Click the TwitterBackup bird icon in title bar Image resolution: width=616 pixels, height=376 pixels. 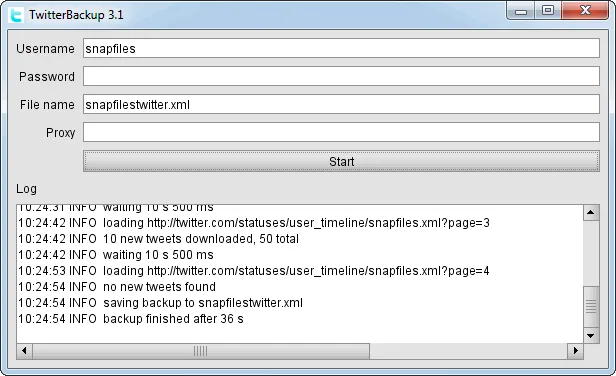point(16,15)
